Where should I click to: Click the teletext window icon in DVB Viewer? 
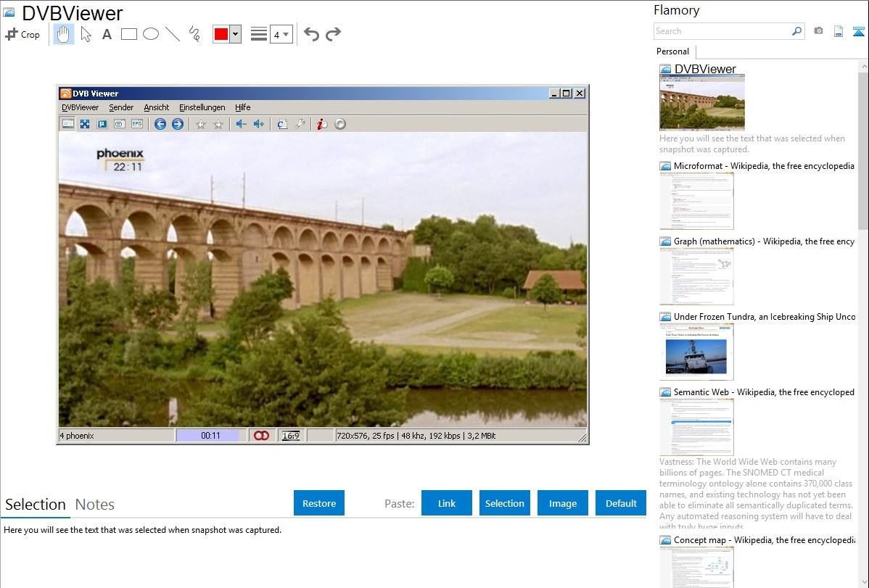click(119, 124)
